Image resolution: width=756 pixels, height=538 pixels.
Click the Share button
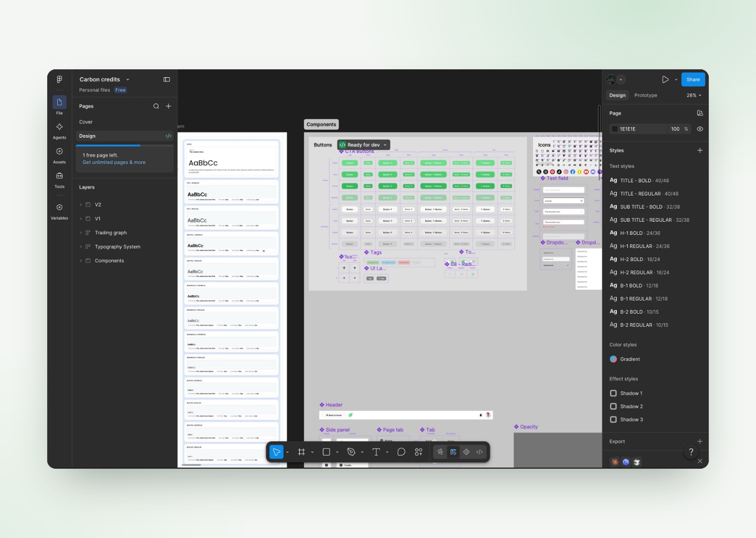(x=693, y=80)
